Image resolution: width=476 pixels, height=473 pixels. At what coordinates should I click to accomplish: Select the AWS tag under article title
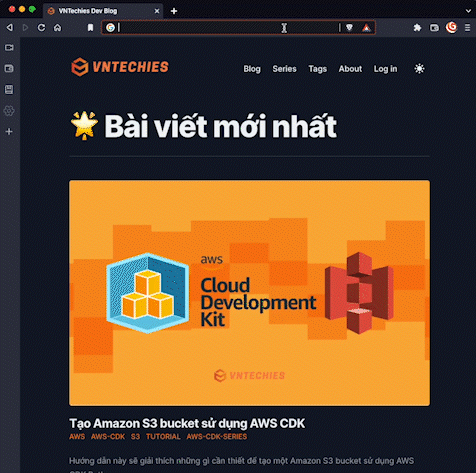(x=77, y=437)
